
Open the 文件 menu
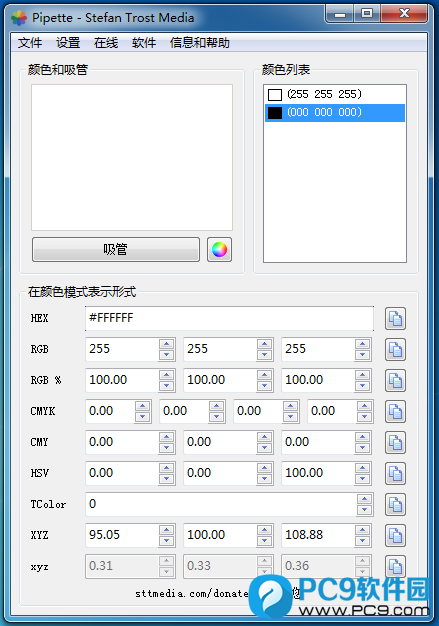(x=30, y=43)
